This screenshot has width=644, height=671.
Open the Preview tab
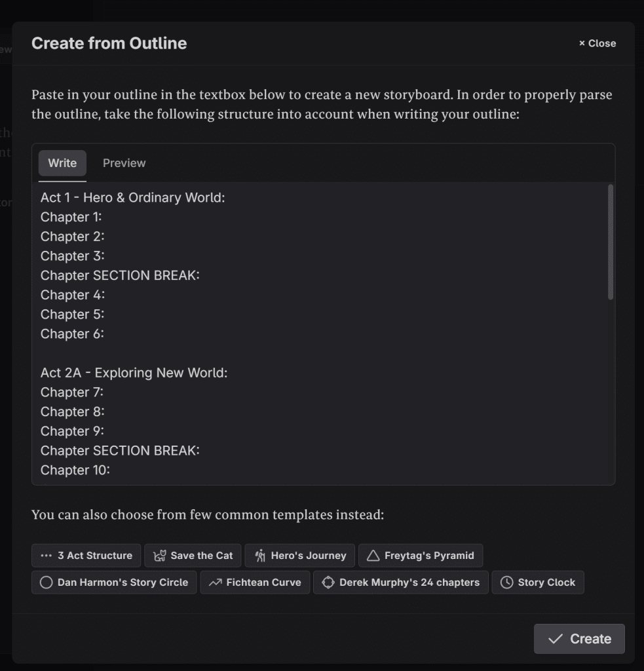(124, 163)
